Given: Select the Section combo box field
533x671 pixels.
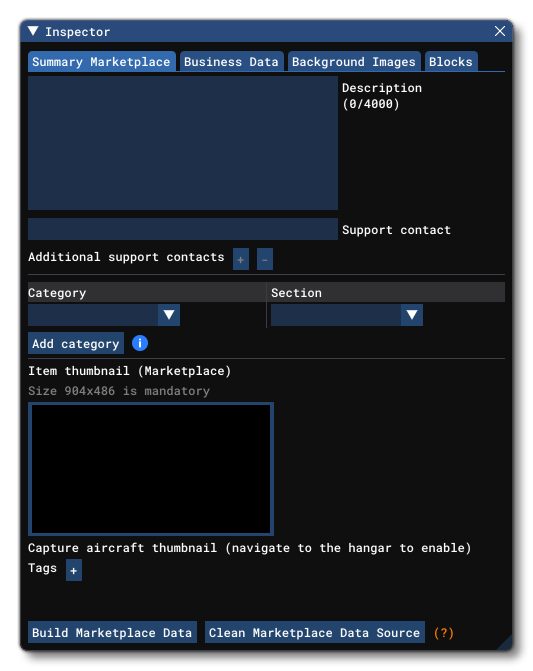Looking at the screenshot, I should 347,315.
